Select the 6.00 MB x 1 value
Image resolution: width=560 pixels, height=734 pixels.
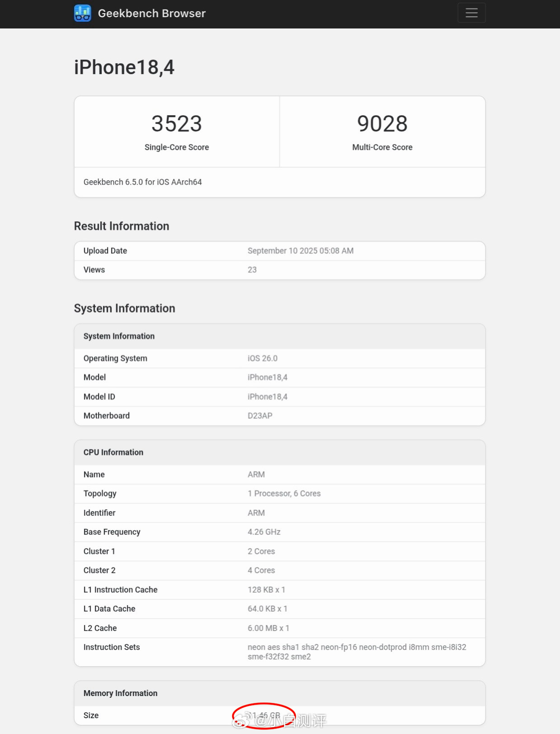[x=268, y=628]
